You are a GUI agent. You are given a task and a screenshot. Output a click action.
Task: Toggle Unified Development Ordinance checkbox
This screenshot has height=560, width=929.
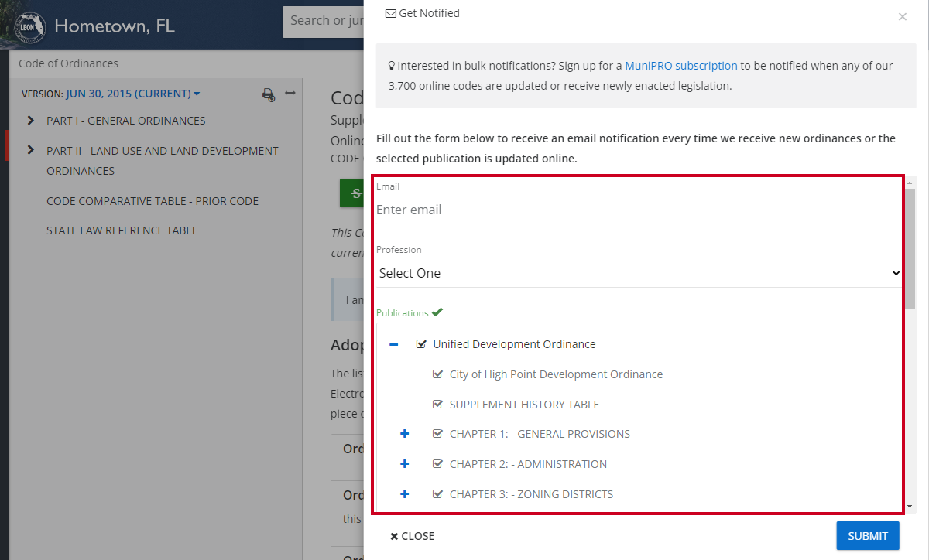pos(421,344)
